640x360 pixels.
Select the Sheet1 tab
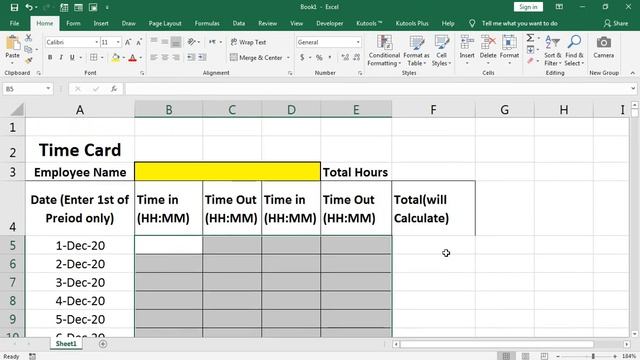pos(66,344)
